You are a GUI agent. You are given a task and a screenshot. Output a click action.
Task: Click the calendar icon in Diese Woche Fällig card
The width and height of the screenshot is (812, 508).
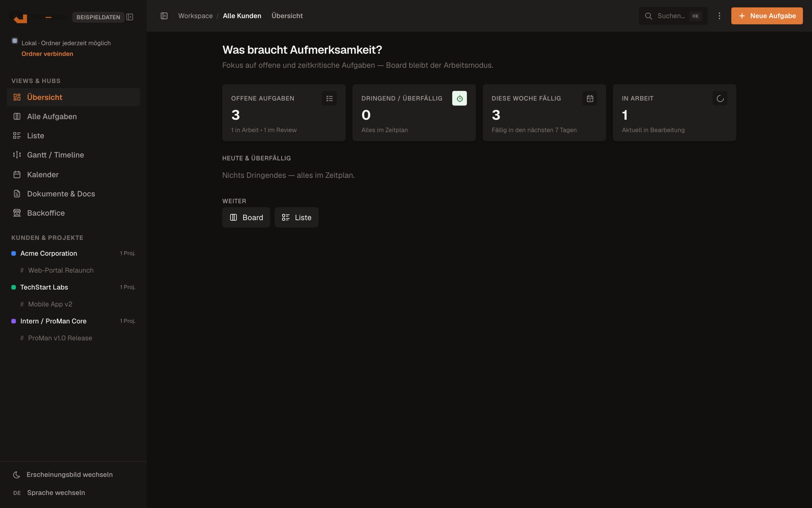point(590,98)
